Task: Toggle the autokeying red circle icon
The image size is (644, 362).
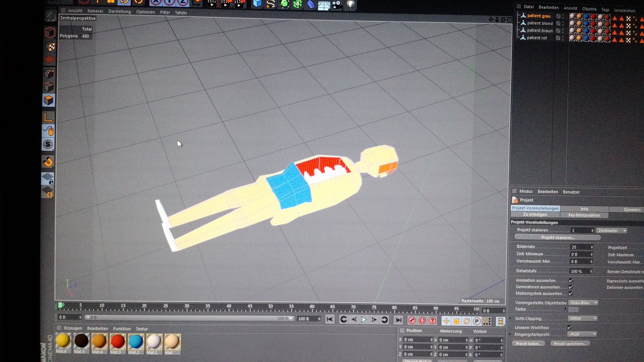Action: 422,320
